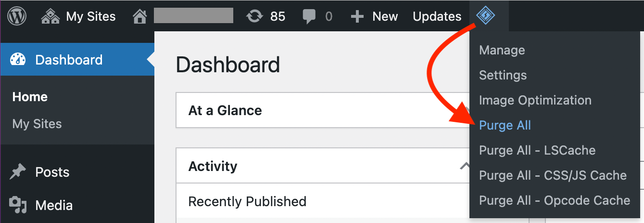
Task: Open LiteSpeed Settings menu entry
Action: (x=503, y=75)
